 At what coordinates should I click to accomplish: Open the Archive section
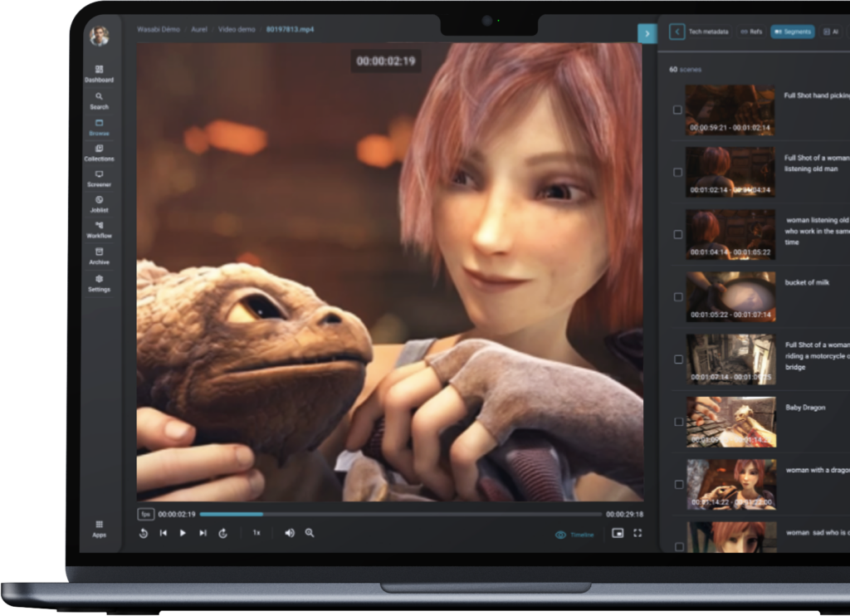coord(100,256)
